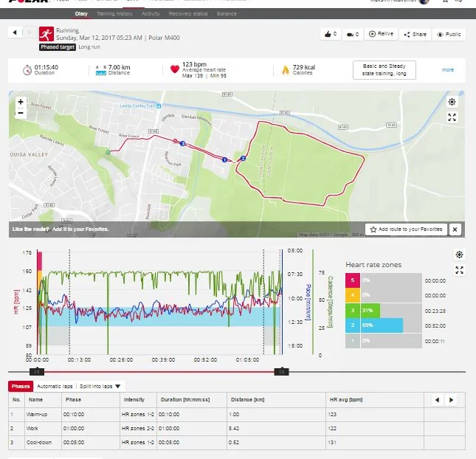Expand the map to fullscreen
Image resolution: width=476 pixels, height=459 pixels.
click(452, 117)
